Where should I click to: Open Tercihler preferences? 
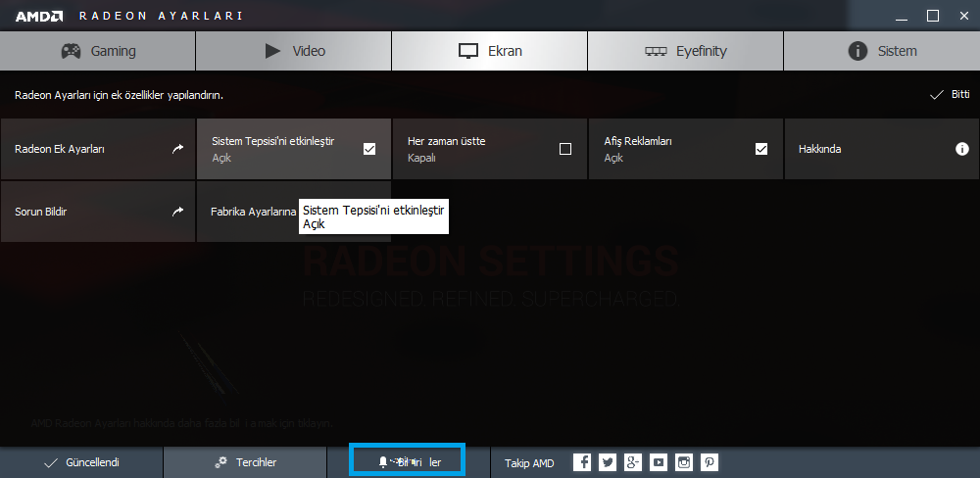245,462
